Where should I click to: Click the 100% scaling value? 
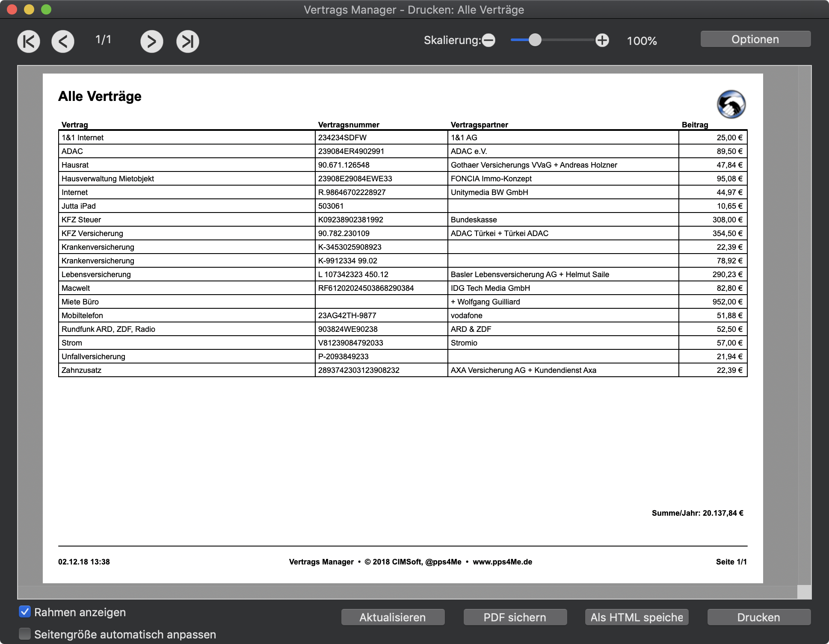[642, 41]
